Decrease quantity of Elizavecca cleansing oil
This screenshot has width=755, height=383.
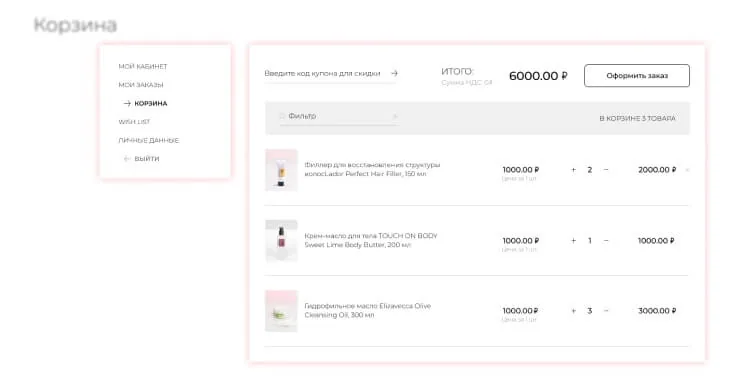tap(606, 311)
